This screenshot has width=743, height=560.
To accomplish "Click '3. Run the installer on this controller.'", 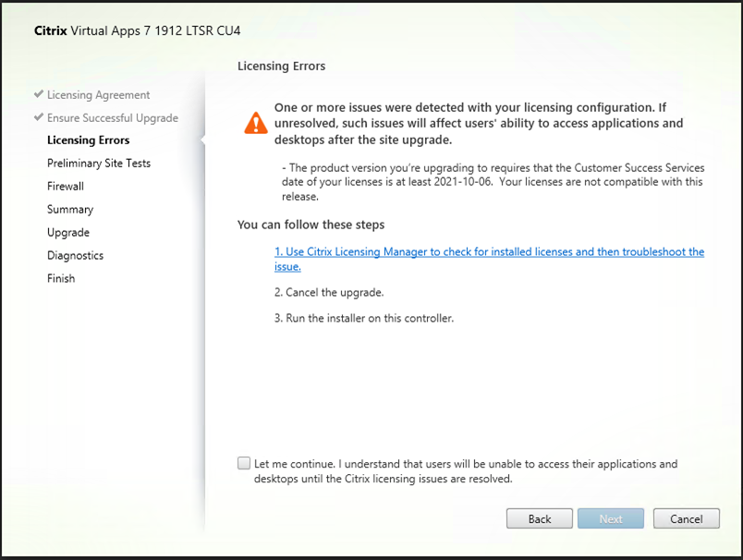I will pos(364,318).
